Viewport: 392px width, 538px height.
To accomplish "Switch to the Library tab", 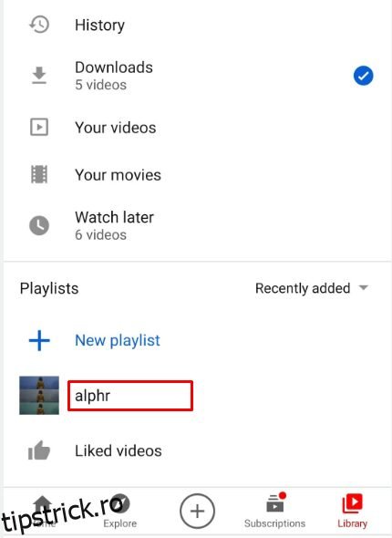I will tap(352, 512).
